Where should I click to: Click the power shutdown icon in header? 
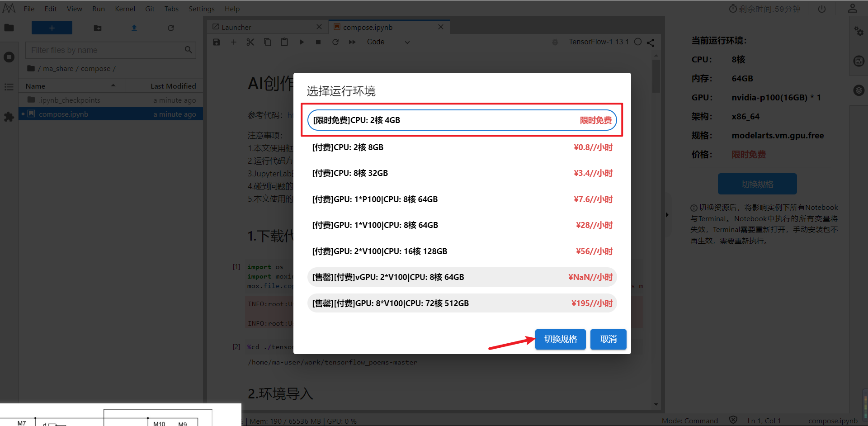tap(822, 9)
